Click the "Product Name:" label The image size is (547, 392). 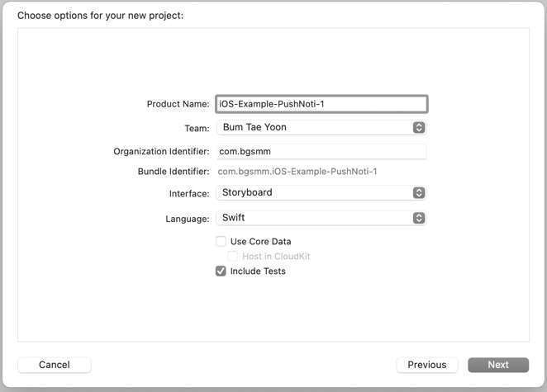coord(178,104)
